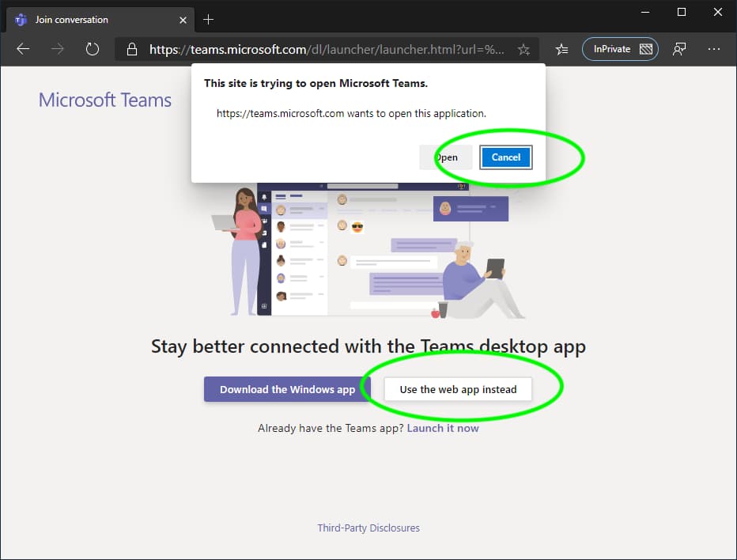The width and height of the screenshot is (737, 560).
Task: Follow the Launch it now link
Action: 442,428
